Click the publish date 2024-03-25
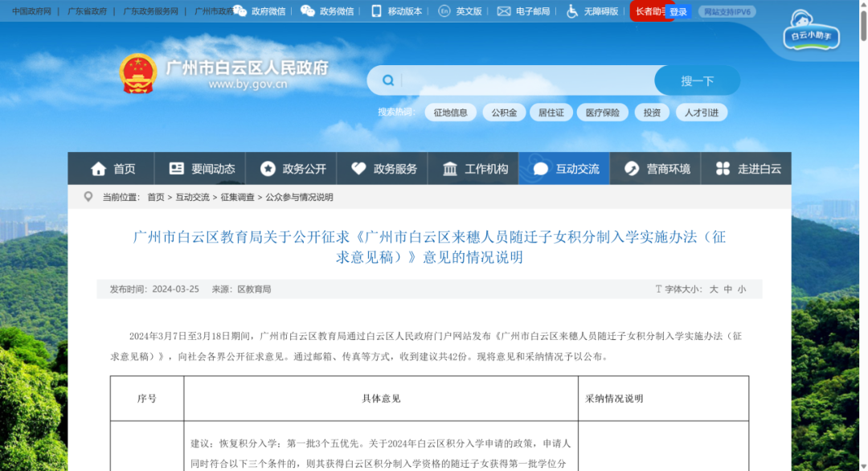Screen dimensions: 868x471 175,289
